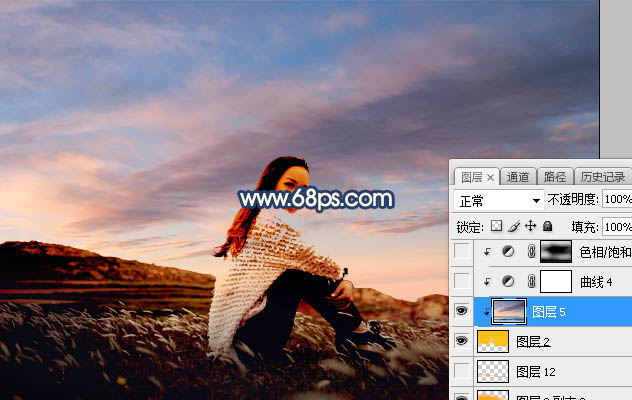Show the 曲线 4 layer

point(462,281)
